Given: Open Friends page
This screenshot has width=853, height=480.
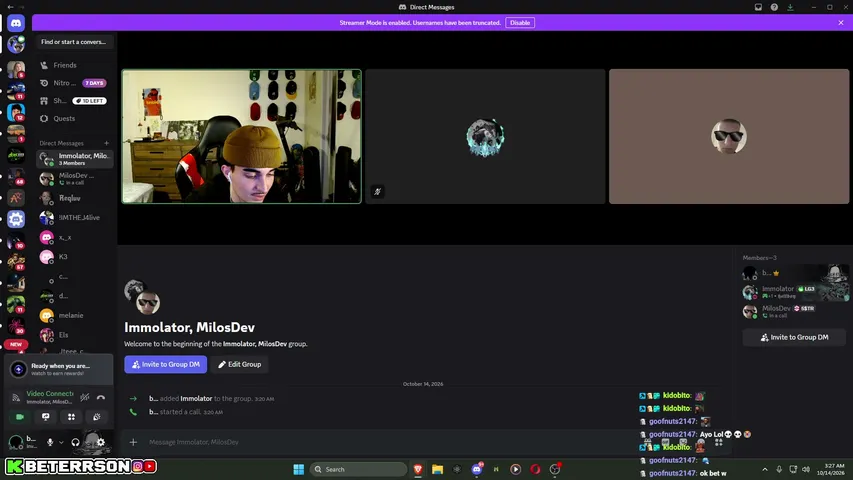Looking at the screenshot, I should (75, 65).
